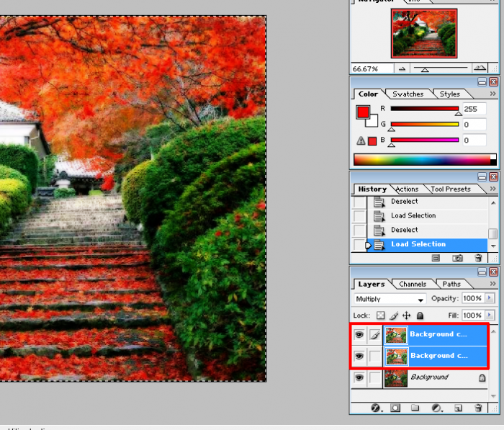The height and width of the screenshot is (430, 504).
Task: Hide the Background layer eye icon
Action: (359, 377)
